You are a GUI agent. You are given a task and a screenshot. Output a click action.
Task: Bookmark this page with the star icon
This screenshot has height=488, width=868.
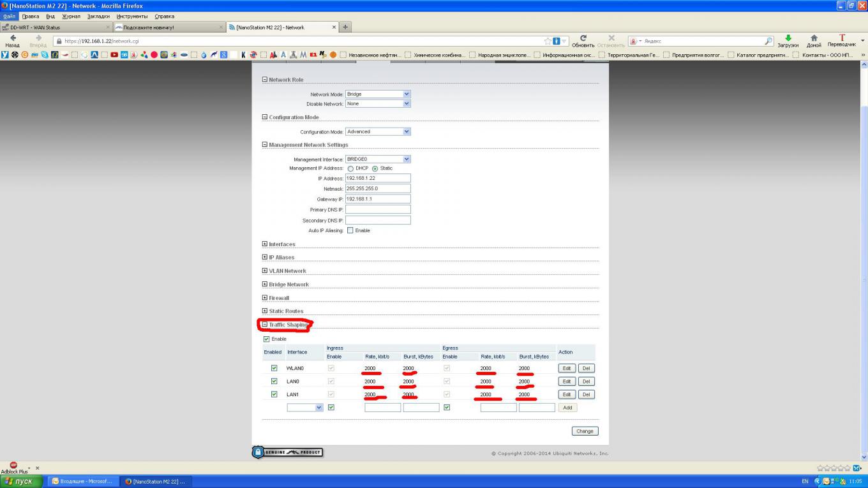click(548, 41)
